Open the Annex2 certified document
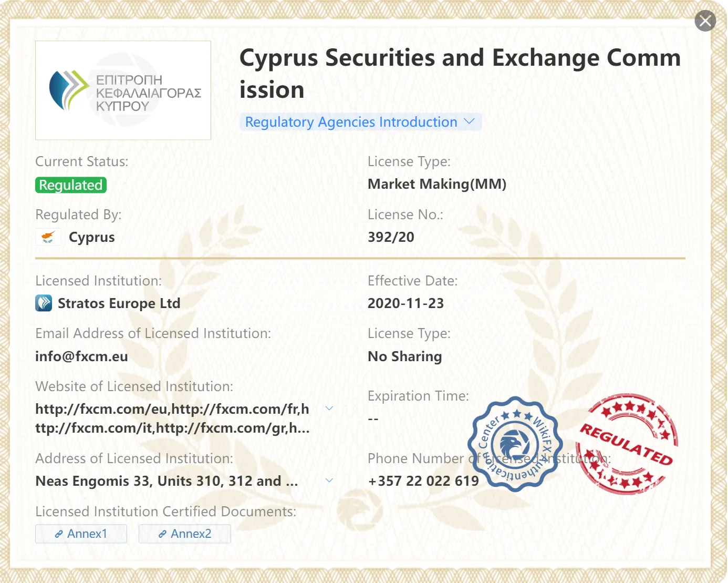The image size is (728, 583). (x=185, y=534)
